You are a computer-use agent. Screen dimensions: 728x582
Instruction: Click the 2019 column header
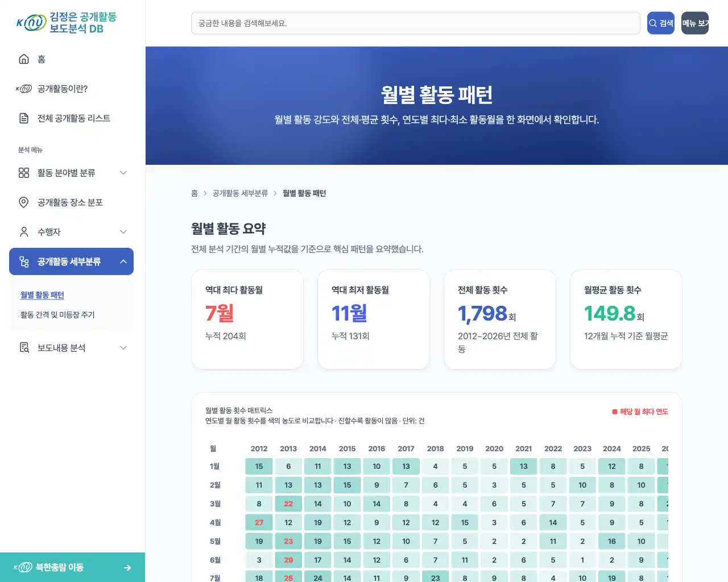[x=465, y=448]
